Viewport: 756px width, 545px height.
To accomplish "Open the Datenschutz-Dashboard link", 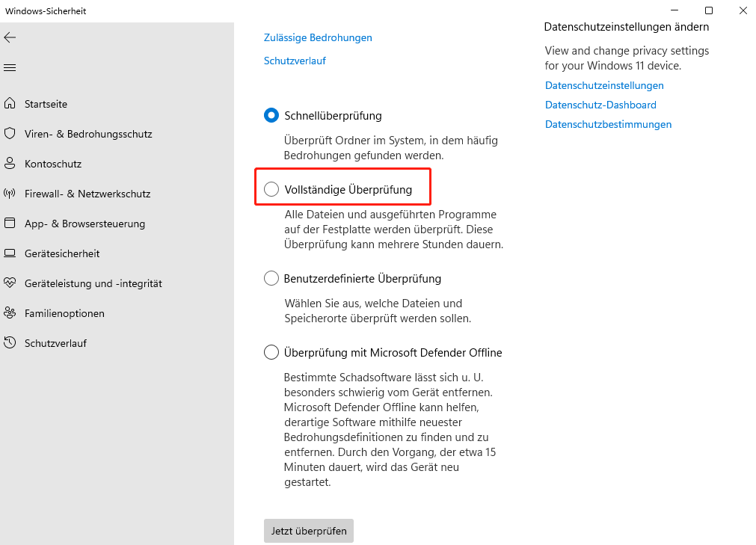I will click(x=600, y=105).
